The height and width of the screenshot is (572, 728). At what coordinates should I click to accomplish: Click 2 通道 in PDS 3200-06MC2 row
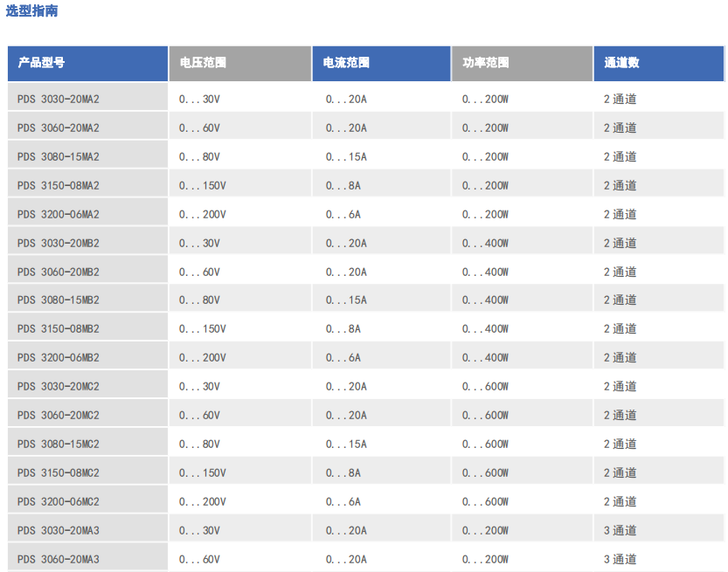click(x=621, y=501)
